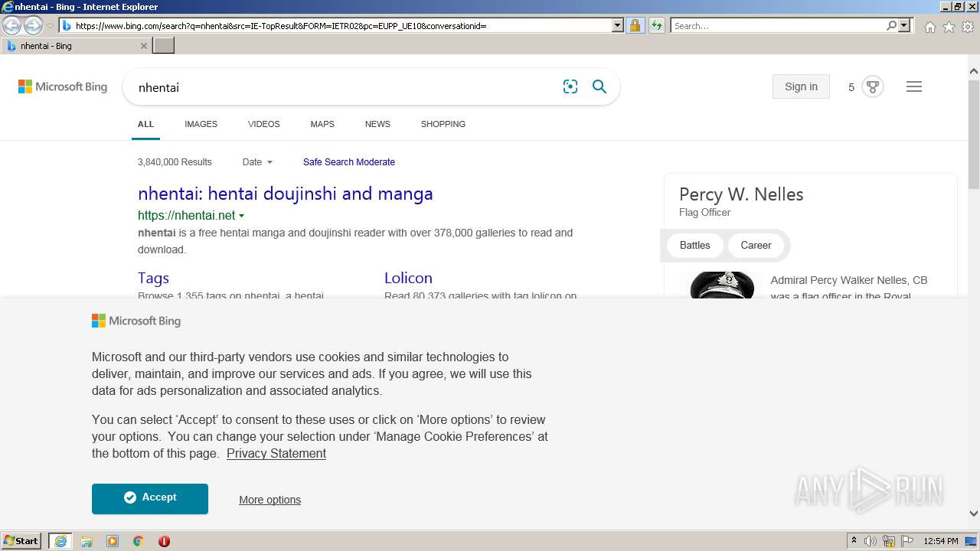Select the ALL search tab
980x551 pixels.
pyautogui.click(x=145, y=124)
